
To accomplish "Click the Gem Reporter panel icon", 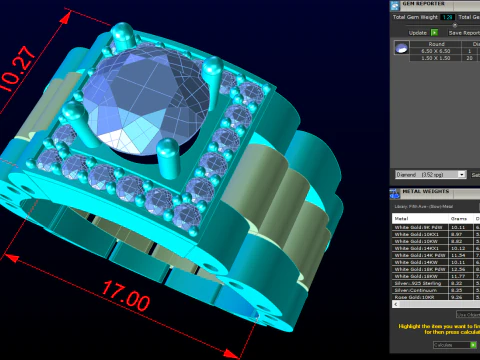I will pos(395,6).
